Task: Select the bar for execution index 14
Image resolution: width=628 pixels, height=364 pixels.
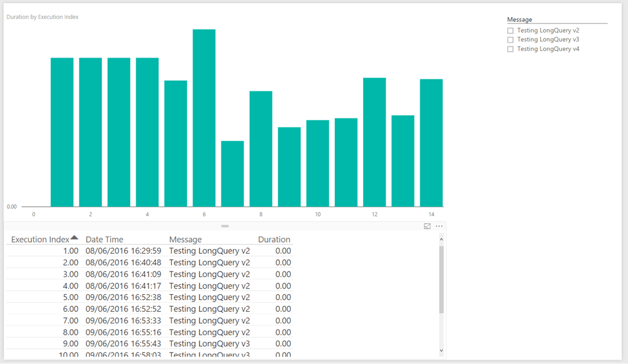Action: click(432, 143)
